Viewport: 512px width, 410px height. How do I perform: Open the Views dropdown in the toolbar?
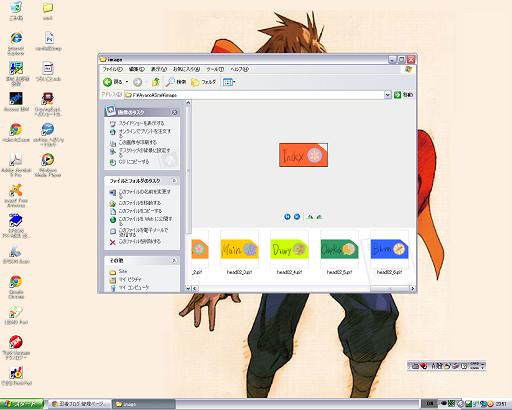click(x=229, y=82)
